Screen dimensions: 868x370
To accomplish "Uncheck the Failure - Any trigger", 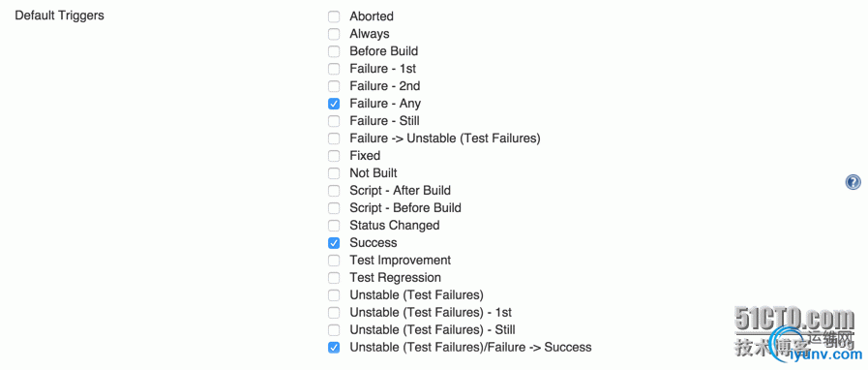I will click(334, 104).
